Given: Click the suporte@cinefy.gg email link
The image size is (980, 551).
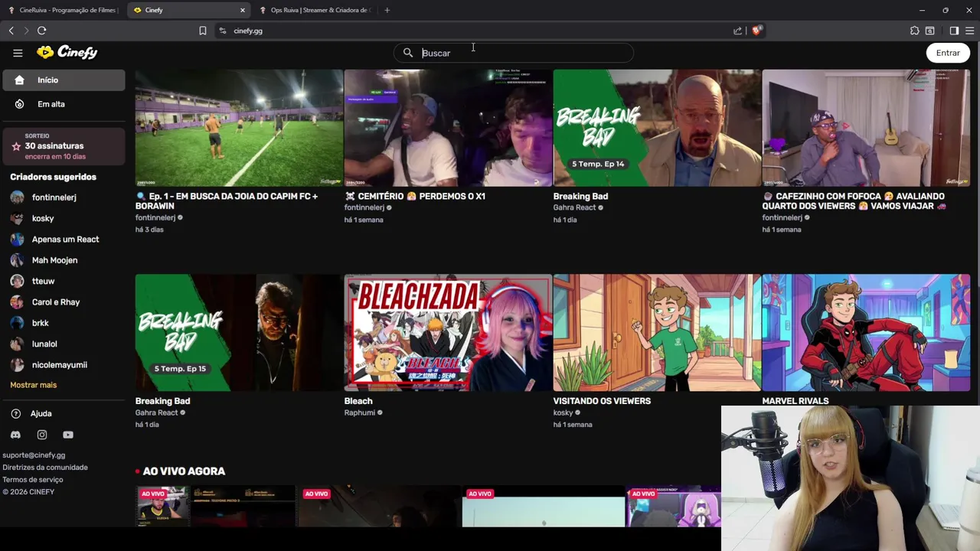Looking at the screenshot, I should coord(34,455).
